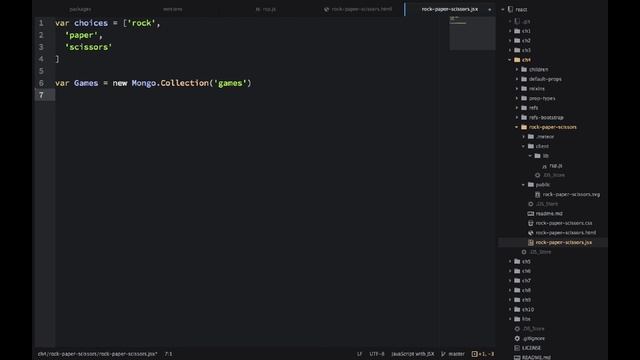
Task: Click the readme.md file icon
Action: click(x=531, y=213)
